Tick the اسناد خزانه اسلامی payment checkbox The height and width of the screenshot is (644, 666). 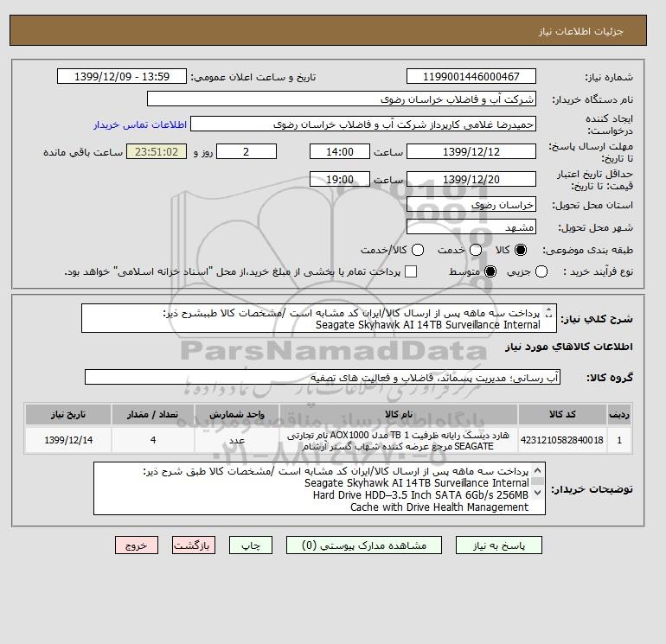point(411,271)
